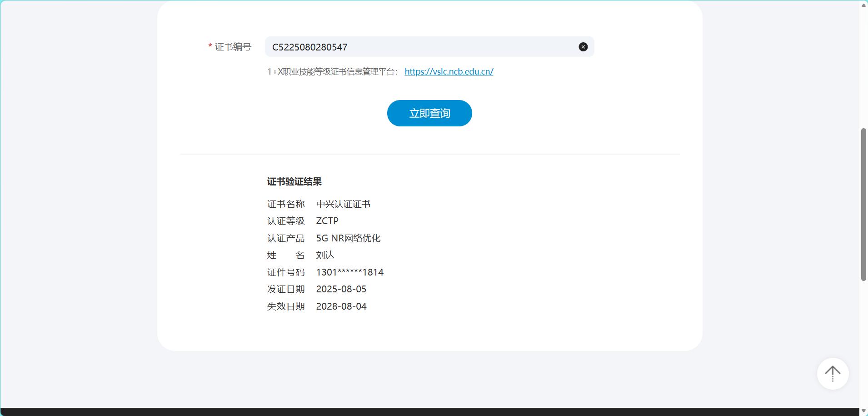Click the scrollbar track below the thumb
Viewport: 868px width, 416px height.
(x=863, y=346)
